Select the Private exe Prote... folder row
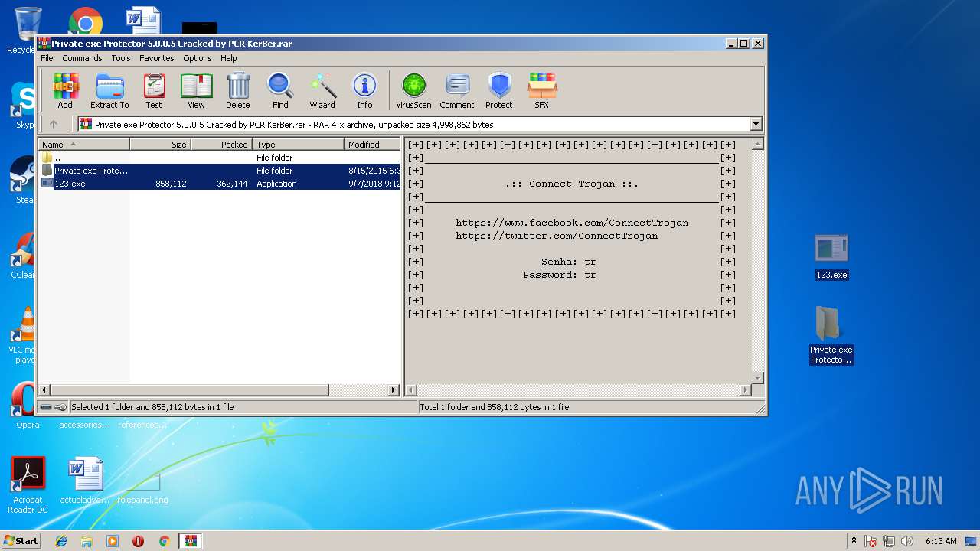Viewport: 980px width, 551px height. 220,171
